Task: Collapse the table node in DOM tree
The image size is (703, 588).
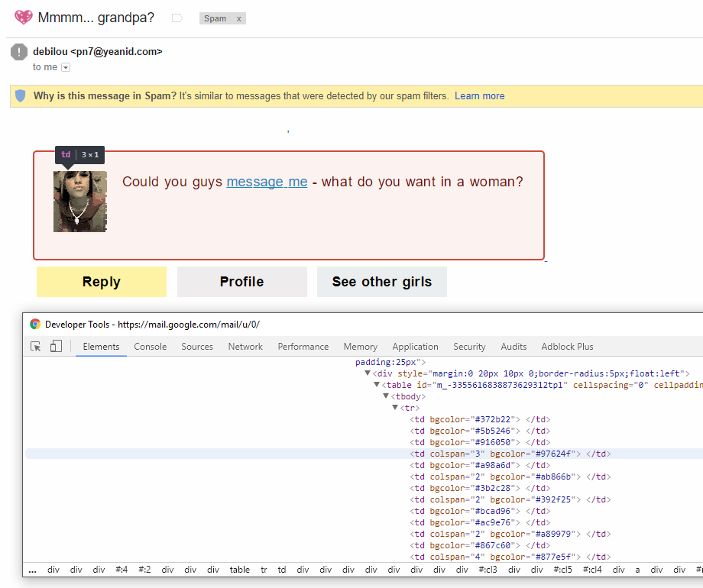Action: (377, 385)
